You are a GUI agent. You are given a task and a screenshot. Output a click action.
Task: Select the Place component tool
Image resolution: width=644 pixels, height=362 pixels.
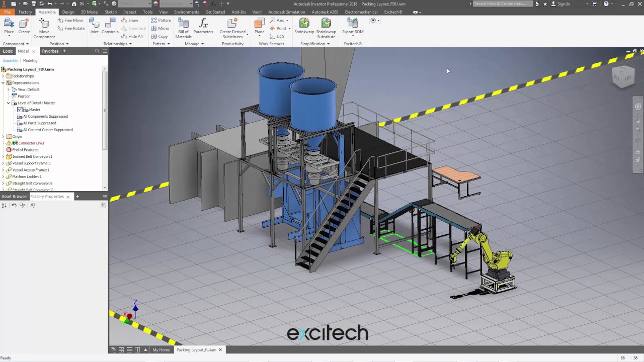[9, 26]
